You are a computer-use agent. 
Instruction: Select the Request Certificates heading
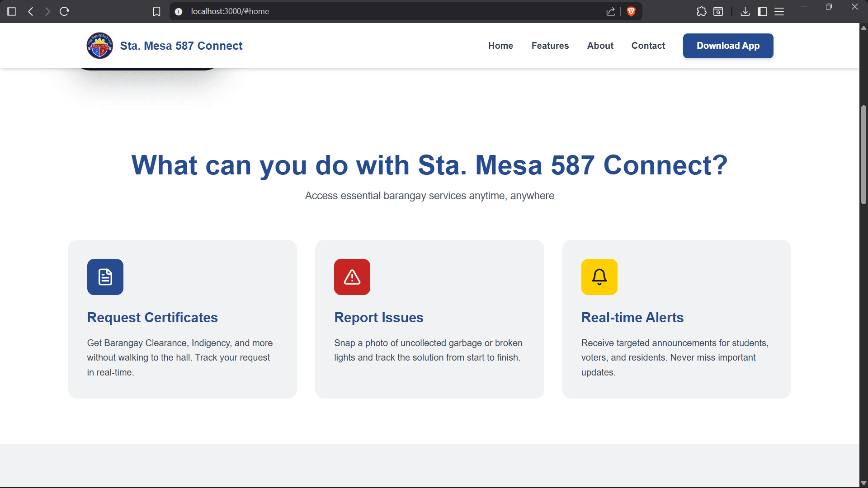point(152,318)
